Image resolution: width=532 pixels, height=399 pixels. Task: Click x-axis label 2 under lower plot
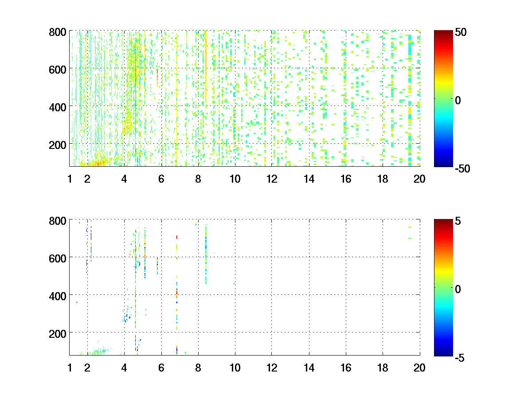pyautogui.click(x=87, y=368)
